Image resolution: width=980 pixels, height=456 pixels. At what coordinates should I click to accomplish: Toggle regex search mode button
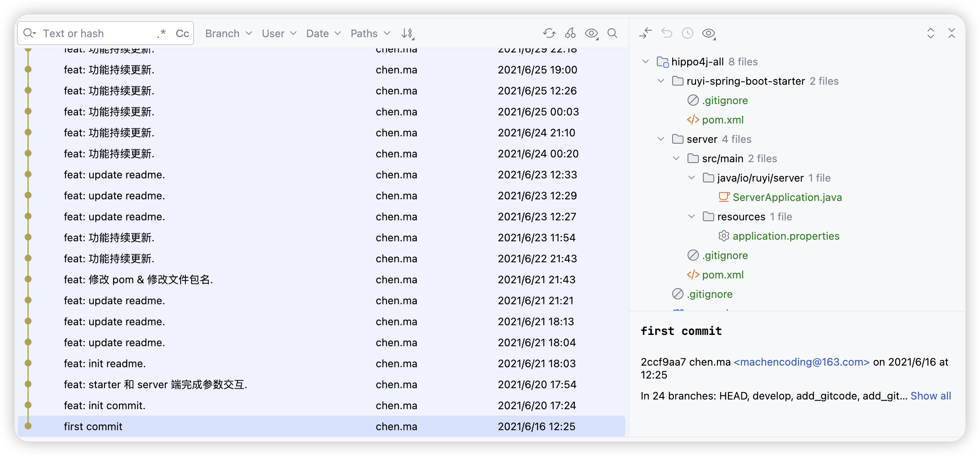[x=162, y=33]
